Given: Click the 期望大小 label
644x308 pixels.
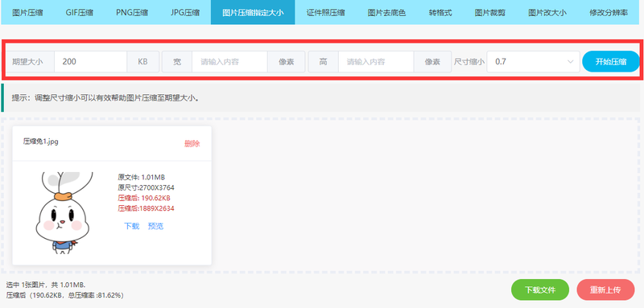Looking at the screenshot, I should click(x=27, y=62).
